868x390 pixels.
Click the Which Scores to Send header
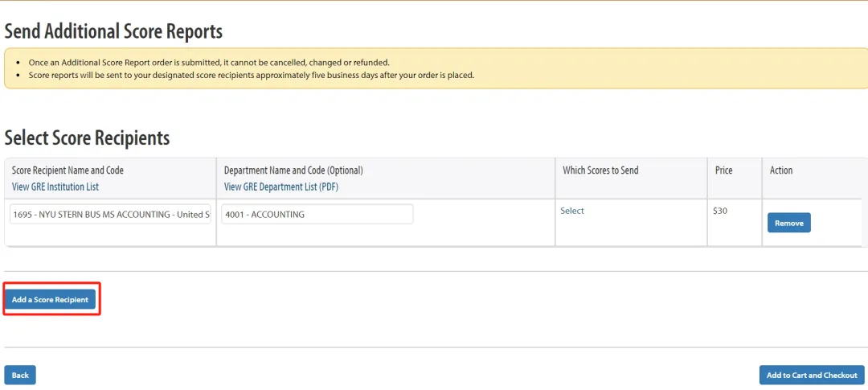(x=600, y=170)
